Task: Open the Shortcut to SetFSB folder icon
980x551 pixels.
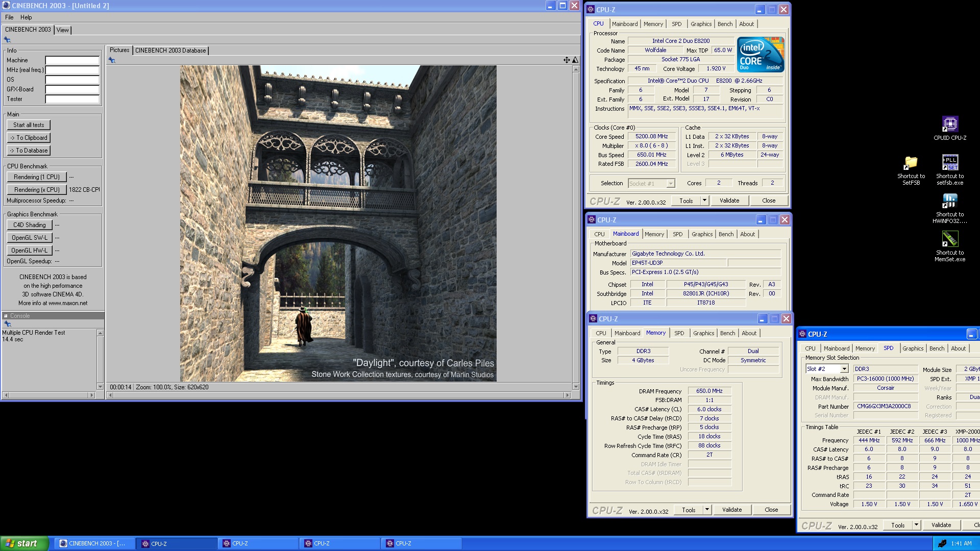Action: 911,170
